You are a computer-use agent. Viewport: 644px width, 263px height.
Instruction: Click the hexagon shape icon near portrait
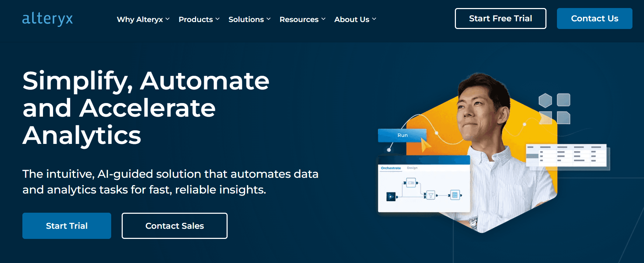point(545,101)
